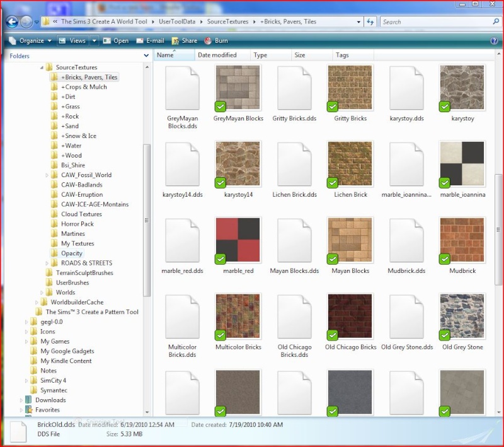
Task: Sort by the Size column header
Action: 312,55
